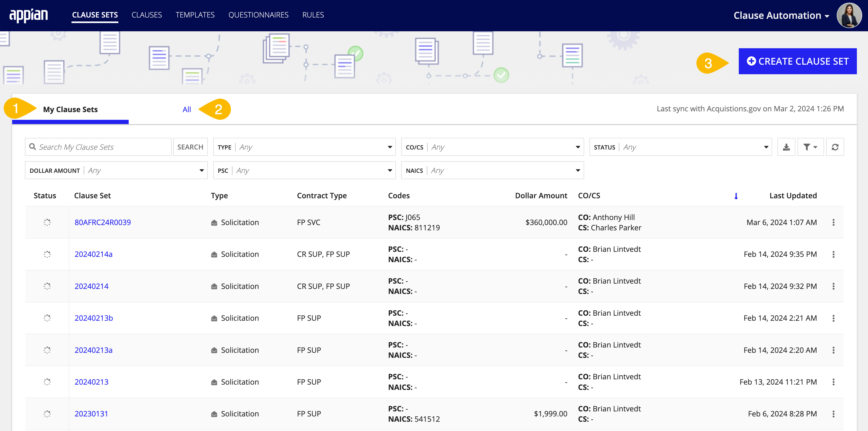This screenshot has width=868, height=431.
Task: Click status icon of 20240213 row
Action: click(47, 382)
